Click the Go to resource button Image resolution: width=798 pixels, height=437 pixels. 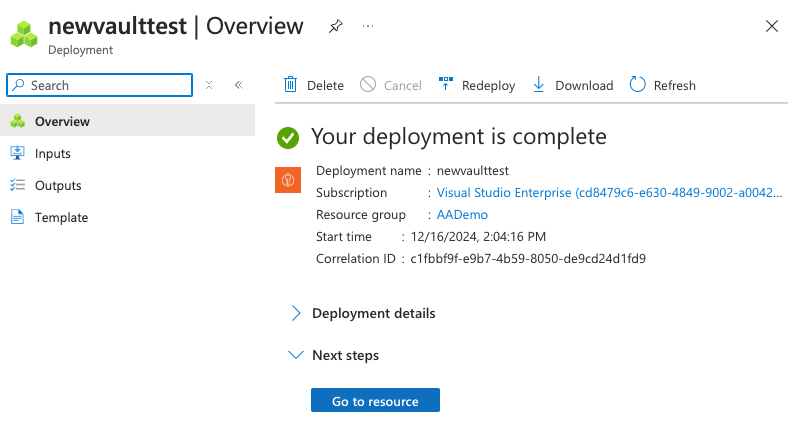(x=375, y=401)
